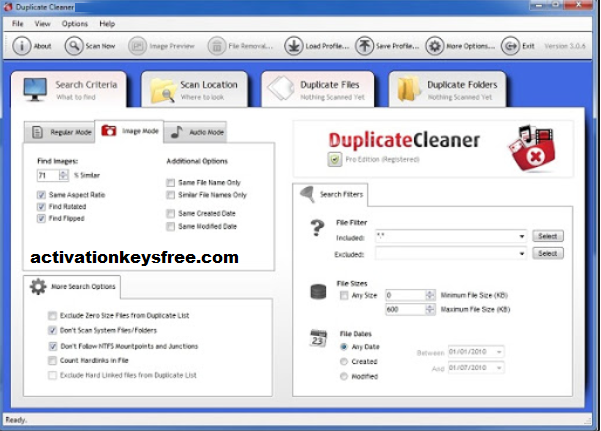Open Image Preview toolbar icon
Image resolution: width=601 pixels, height=431 pixels.
(137, 46)
